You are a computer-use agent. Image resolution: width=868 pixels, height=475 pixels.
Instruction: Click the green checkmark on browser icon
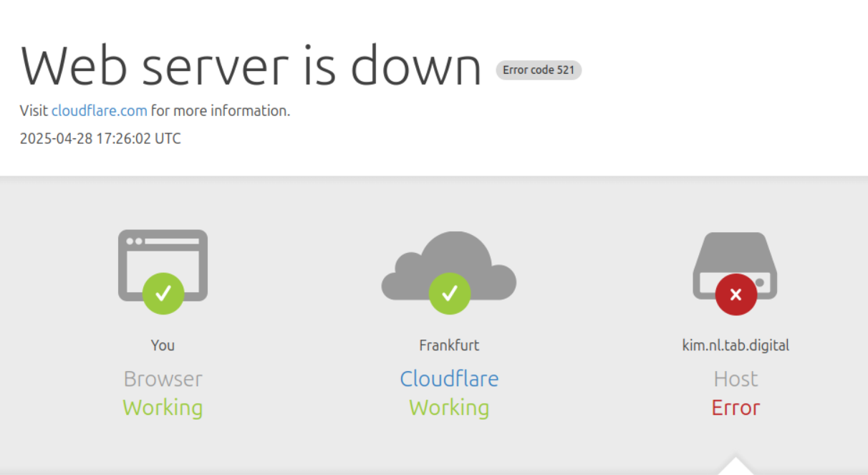[x=163, y=294]
